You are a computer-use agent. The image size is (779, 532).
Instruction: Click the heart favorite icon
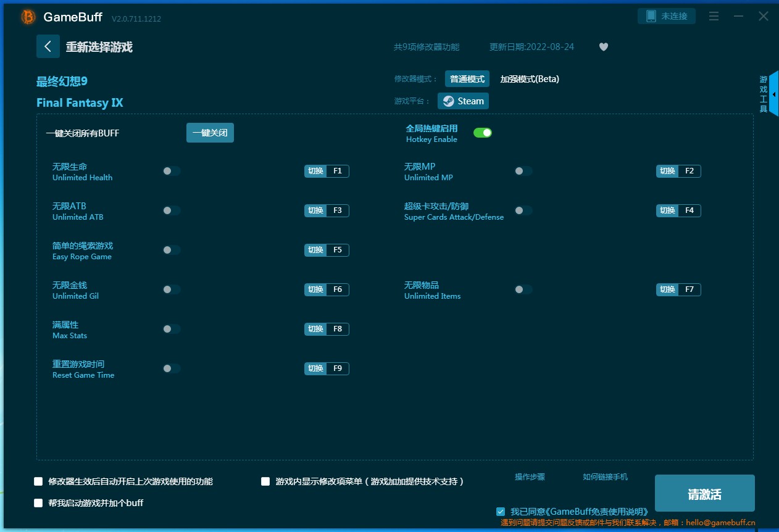(x=604, y=47)
